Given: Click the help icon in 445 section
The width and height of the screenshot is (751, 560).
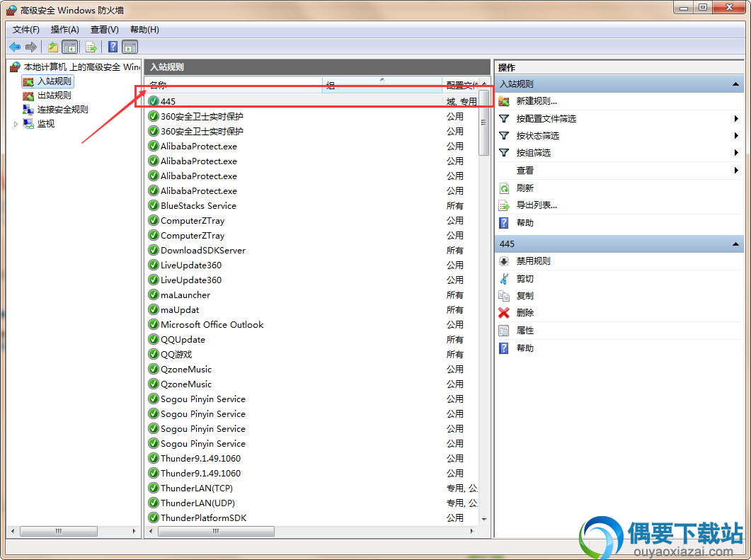Looking at the screenshot, I should (504, 348).
